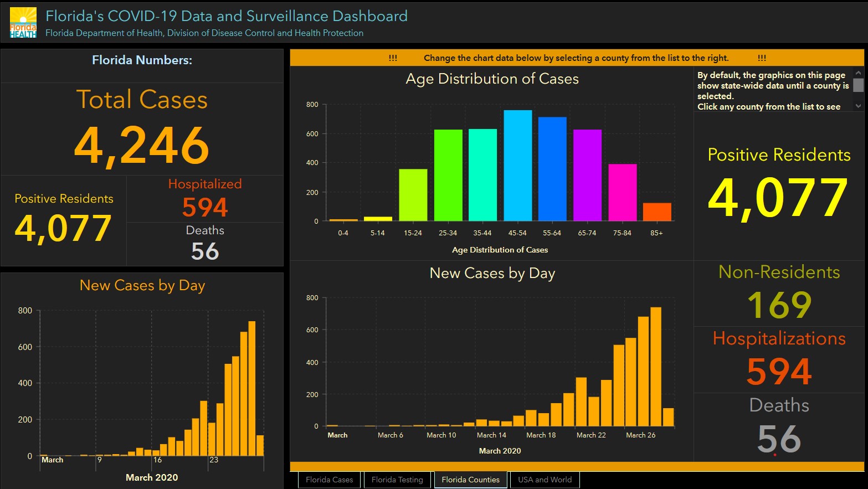The width and height of the screenshot is (868, 489).
Task: Select the 35-44 age group bar
Action: pos(482,175)
